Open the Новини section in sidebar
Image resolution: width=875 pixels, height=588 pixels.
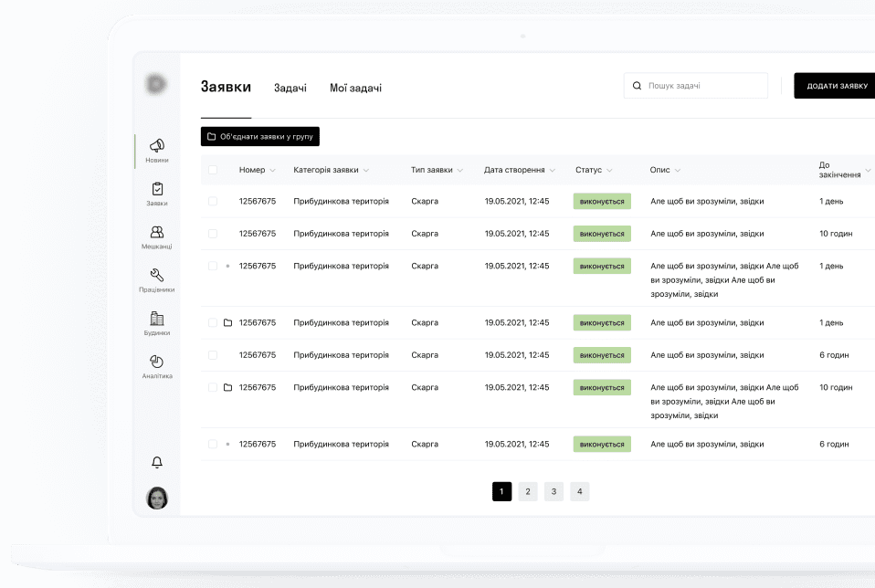pyautogui.click(x=157, y=151)
